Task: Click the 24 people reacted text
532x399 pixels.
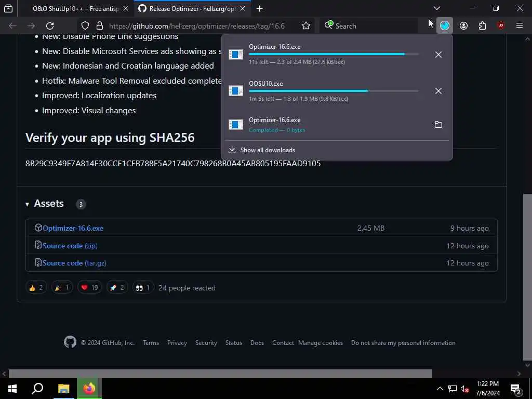Action: coord(187,288)
